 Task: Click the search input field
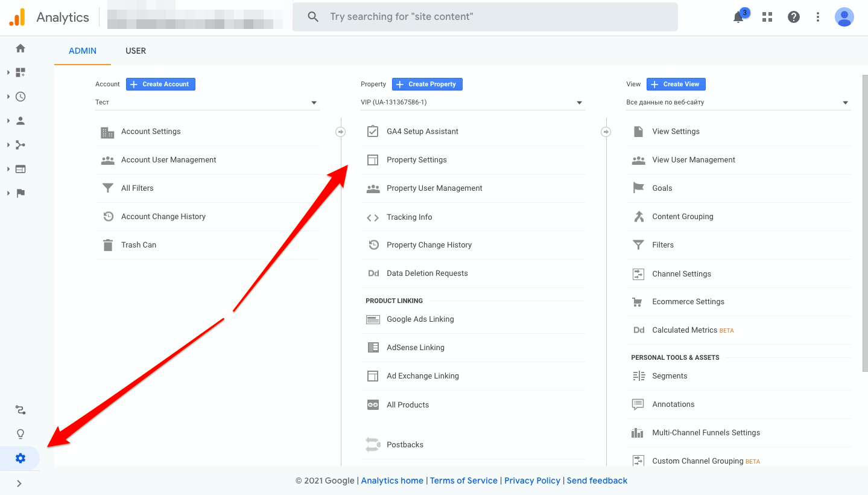[485, 17]
